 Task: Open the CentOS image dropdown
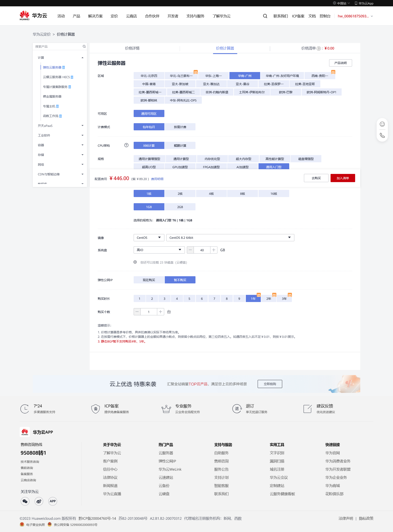pyautogui.click(x=148, y=237)
